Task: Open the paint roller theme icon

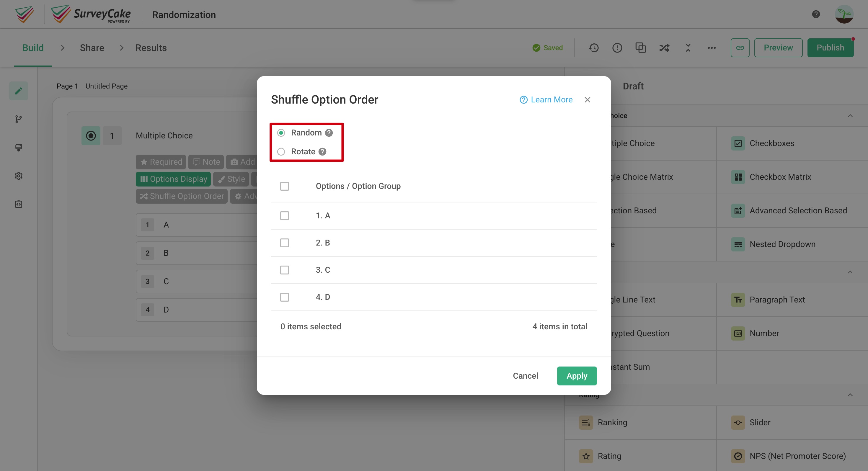Action: [x=19, y=147]
